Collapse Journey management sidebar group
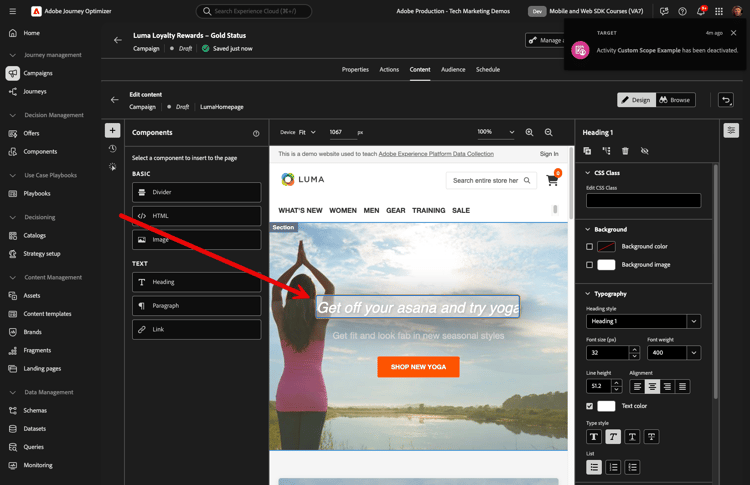This screenshot has width=750, height=485. click(13, 55)
